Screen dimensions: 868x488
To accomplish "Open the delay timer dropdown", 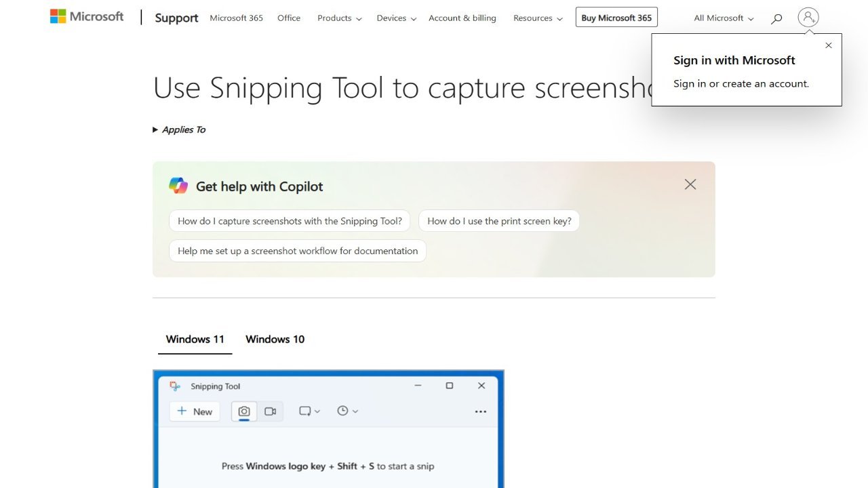I will [347, 411].
